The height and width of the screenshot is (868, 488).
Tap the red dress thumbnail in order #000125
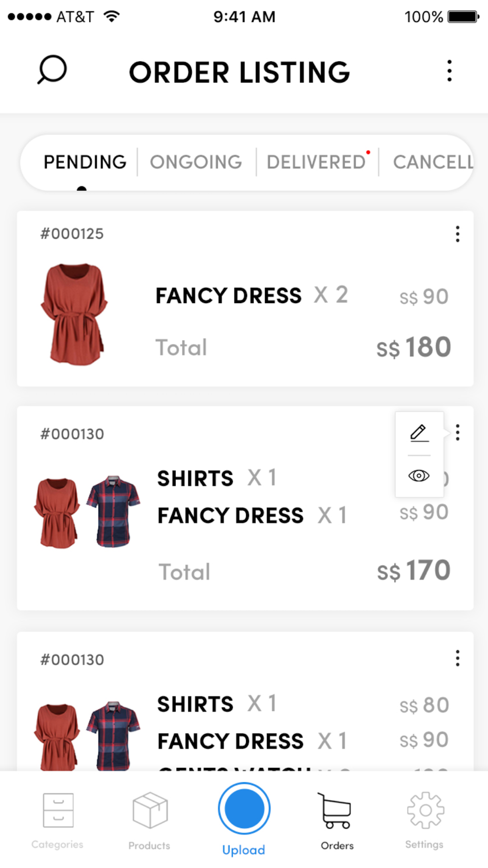pyautogui.click(x=74, y=314)
